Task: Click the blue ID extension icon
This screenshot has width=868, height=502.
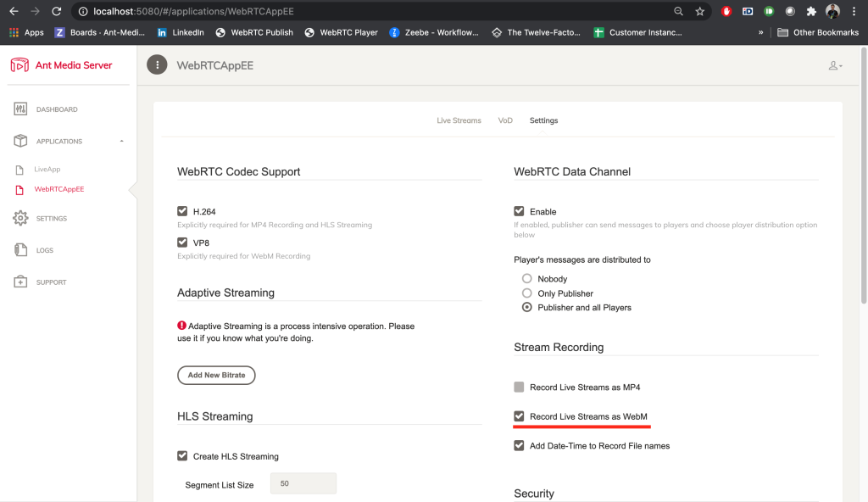Action: coord(748,11)
